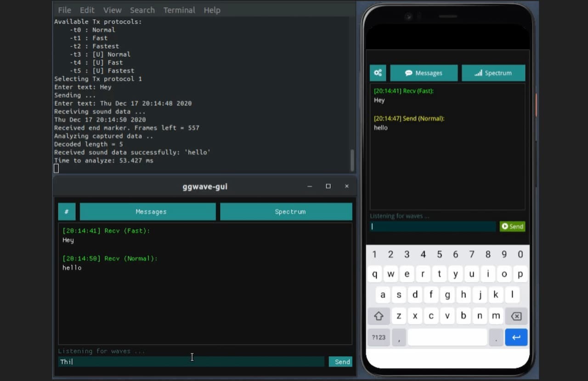
Task: Click the 'q' key on the phone keyboard
Action: (374, 274)
